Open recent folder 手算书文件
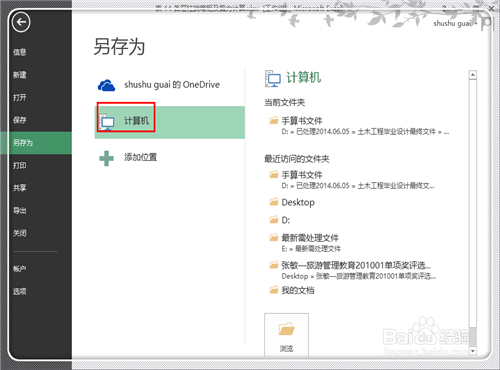The height and width of the screenshot is (370, 500). tap(302, 175)
